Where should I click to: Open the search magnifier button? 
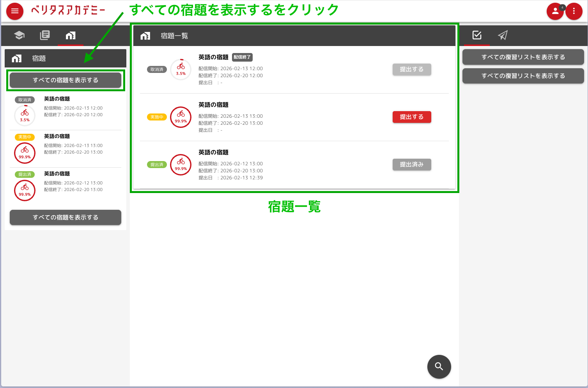[439, 367]
